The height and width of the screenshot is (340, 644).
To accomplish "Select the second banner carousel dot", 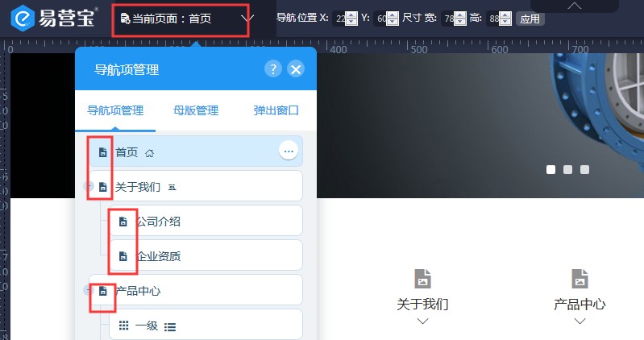I will [567, 169].
